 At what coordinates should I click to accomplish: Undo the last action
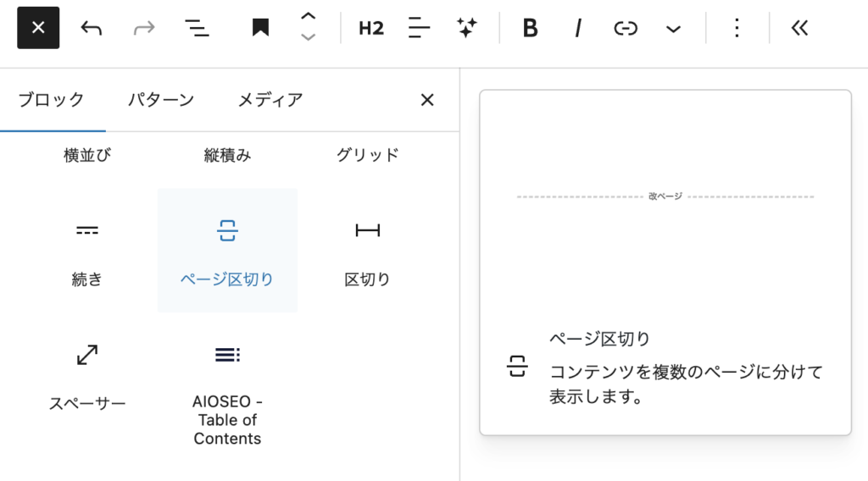click(x=91, y=28)
